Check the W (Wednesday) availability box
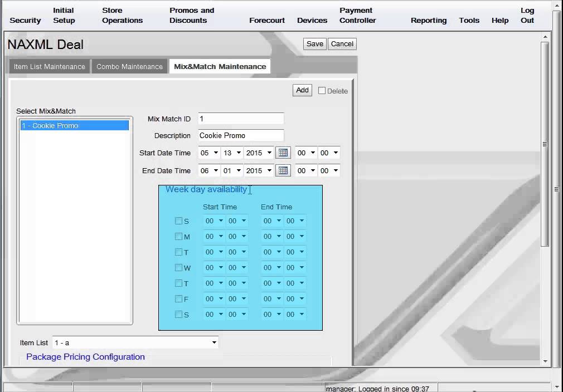Viewport: 563px width, 392px height. click(x=178, y=267)
